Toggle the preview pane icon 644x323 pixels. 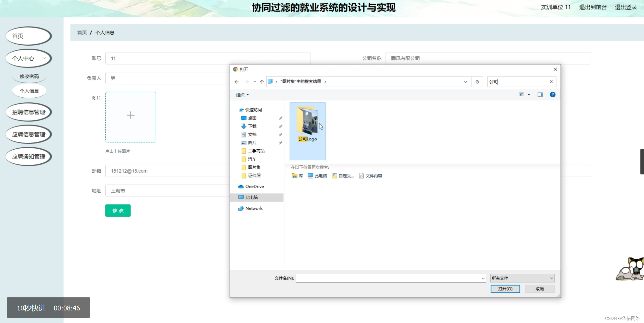pyautogui.click(x=540, y=95)
